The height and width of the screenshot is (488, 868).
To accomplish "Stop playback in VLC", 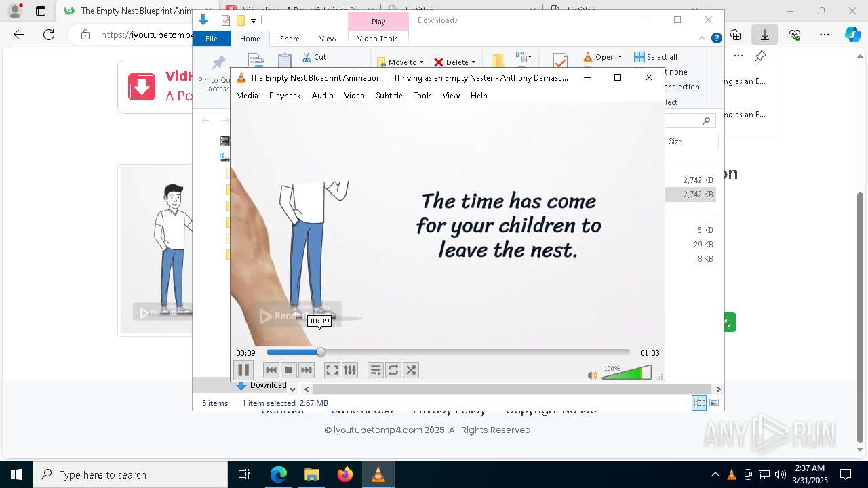I will 289,370.
